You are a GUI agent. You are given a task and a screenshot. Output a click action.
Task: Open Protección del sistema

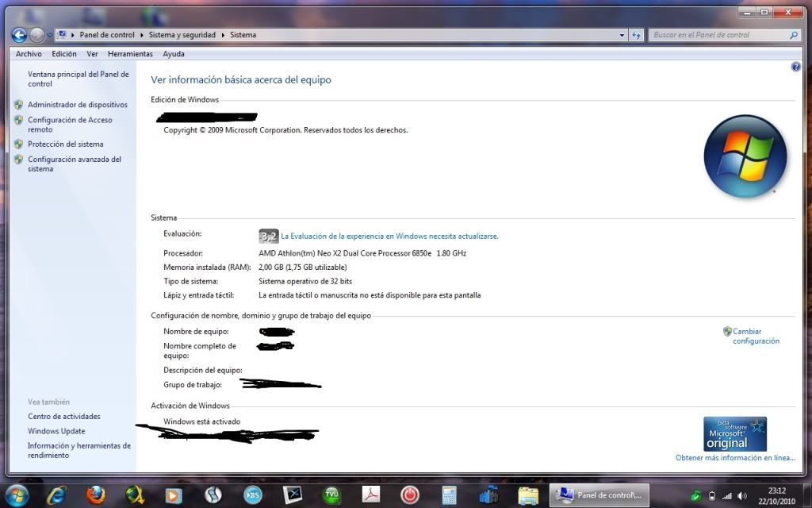coord(65,144)
